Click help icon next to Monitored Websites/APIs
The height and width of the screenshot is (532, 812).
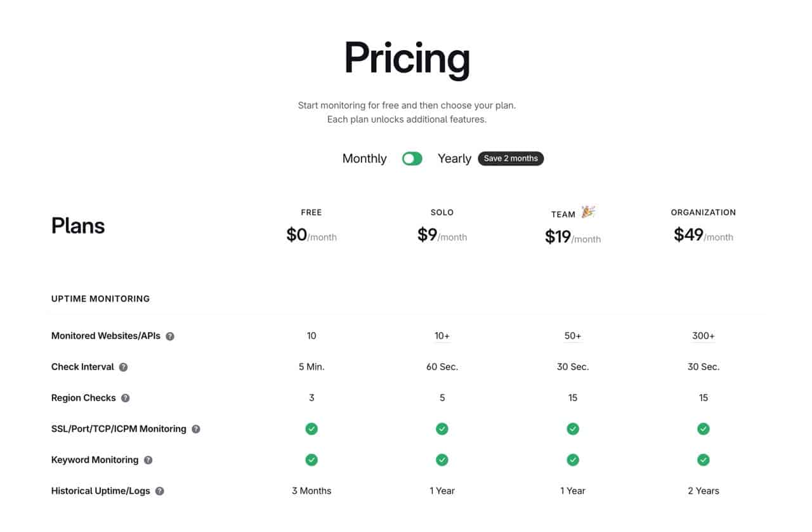(x=170, y=336)
